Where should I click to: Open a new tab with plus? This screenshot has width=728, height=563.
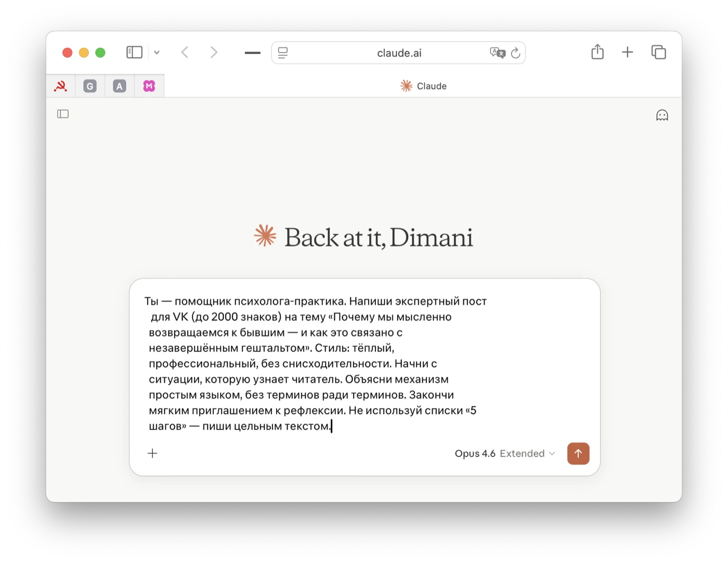click(x=628, y=52)
